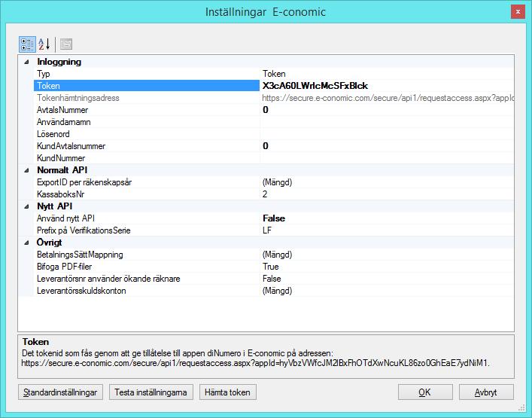Select the Tokenhämtningsadress property label
The height and width of the screenshot is (418, 532).
78,98
